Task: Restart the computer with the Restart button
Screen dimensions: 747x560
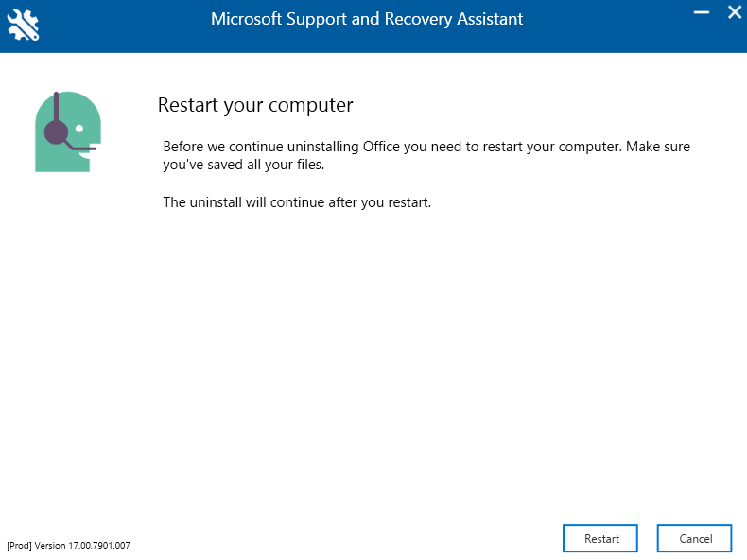Action: (x=600, y=538)
